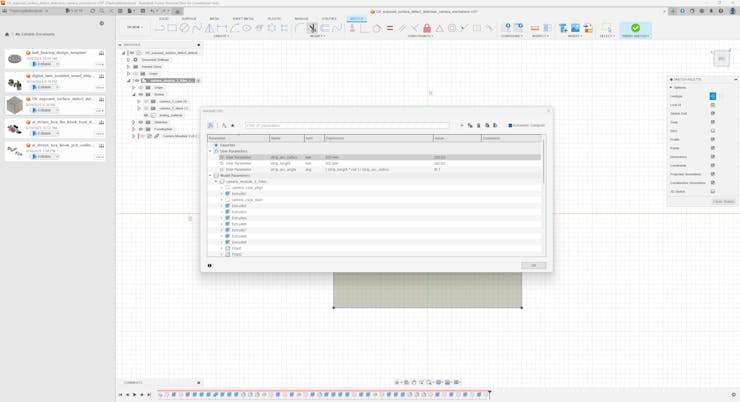Expand the Construction folder in browser
This screenshot has width=740, height=402.
(134, 129)
